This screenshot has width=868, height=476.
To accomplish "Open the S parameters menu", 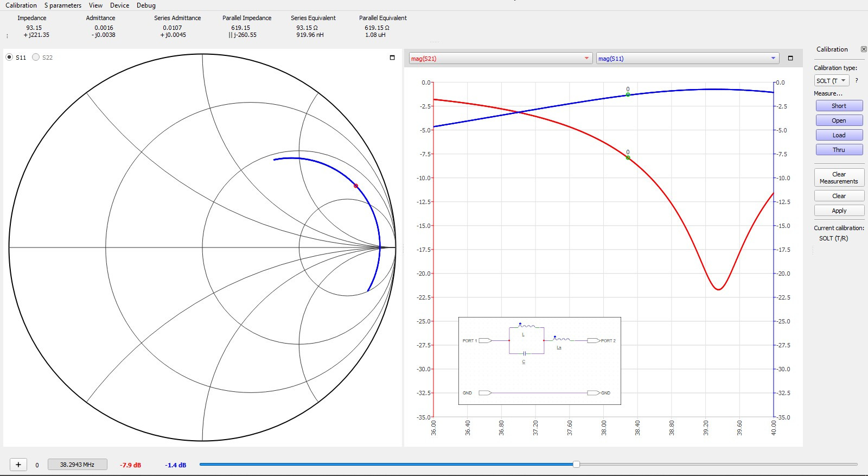I will [x=63, y=5].
